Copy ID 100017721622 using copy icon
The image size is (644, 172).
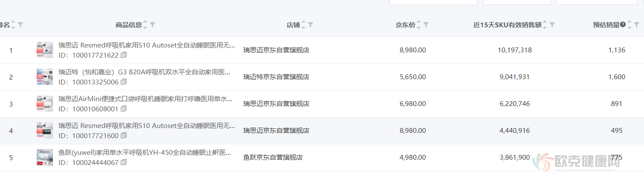[x=124, y=55]
